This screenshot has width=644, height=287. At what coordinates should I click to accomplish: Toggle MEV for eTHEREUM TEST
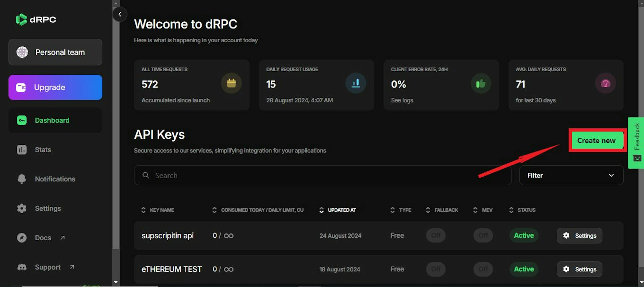483,269
